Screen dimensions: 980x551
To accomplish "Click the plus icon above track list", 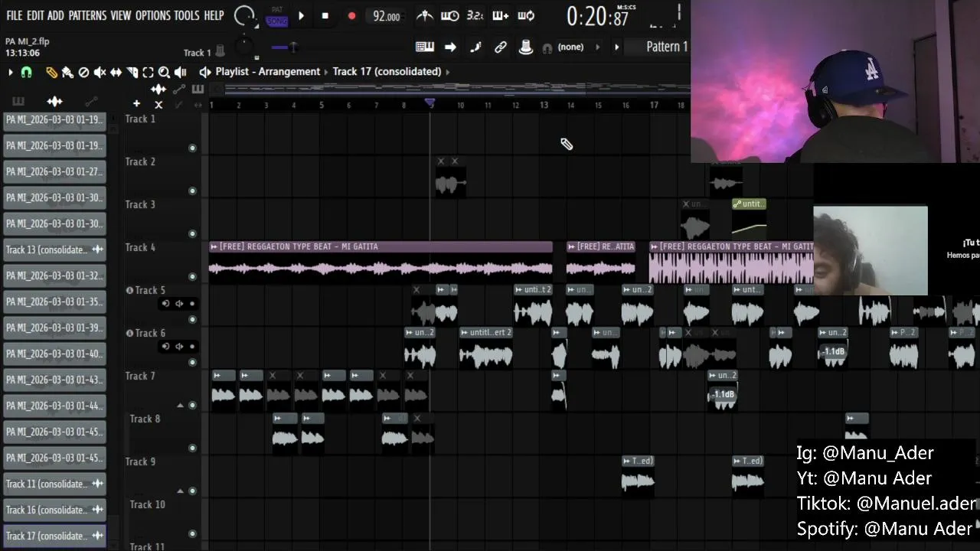I will pyautogui.click(x=136, y=103).
